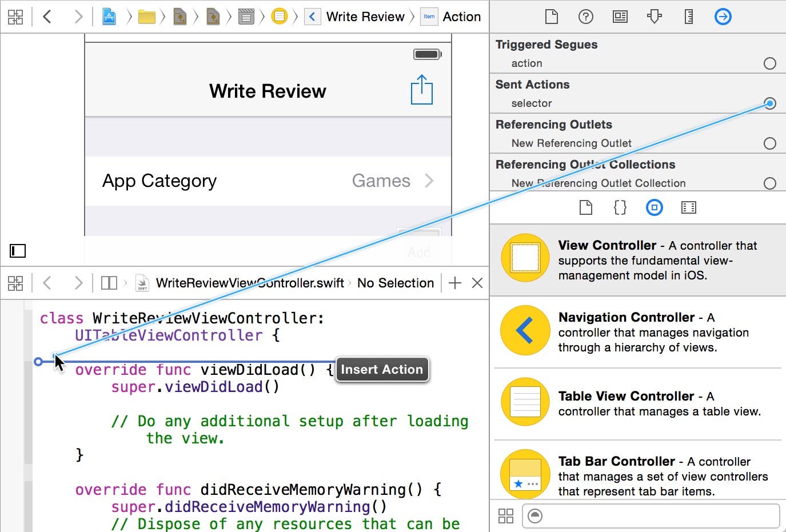
Task: Open the Quick Help inspector
Action: tap(585, 17)
